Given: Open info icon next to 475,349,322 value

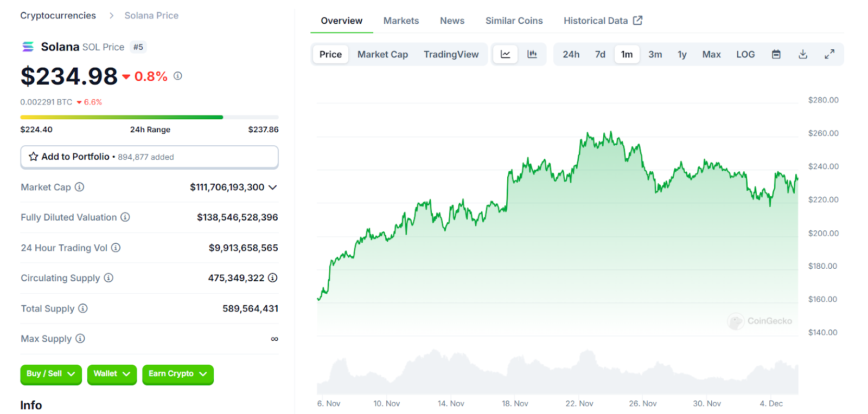Looking at the screenshot, I should point(273,277).
